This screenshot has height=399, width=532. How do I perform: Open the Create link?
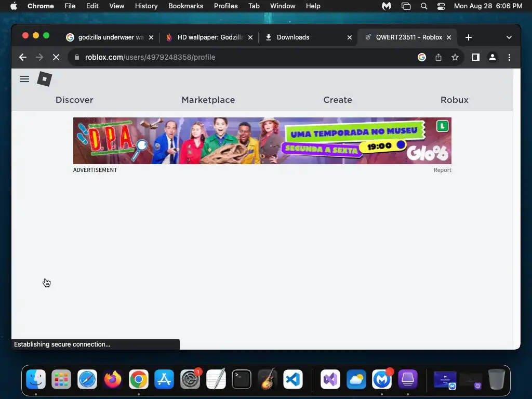click(338, 100)
